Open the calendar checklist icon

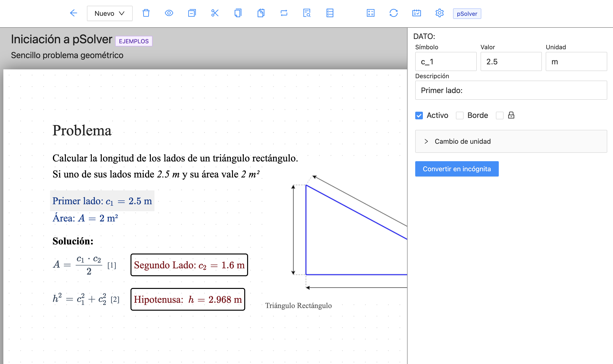(416, 13)
